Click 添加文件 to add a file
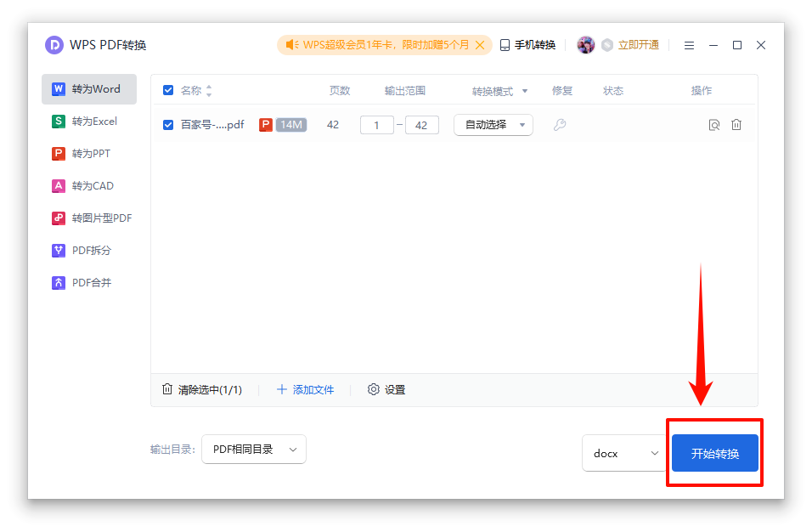Viewport: 812px width, 532px height. click(306, 390)
